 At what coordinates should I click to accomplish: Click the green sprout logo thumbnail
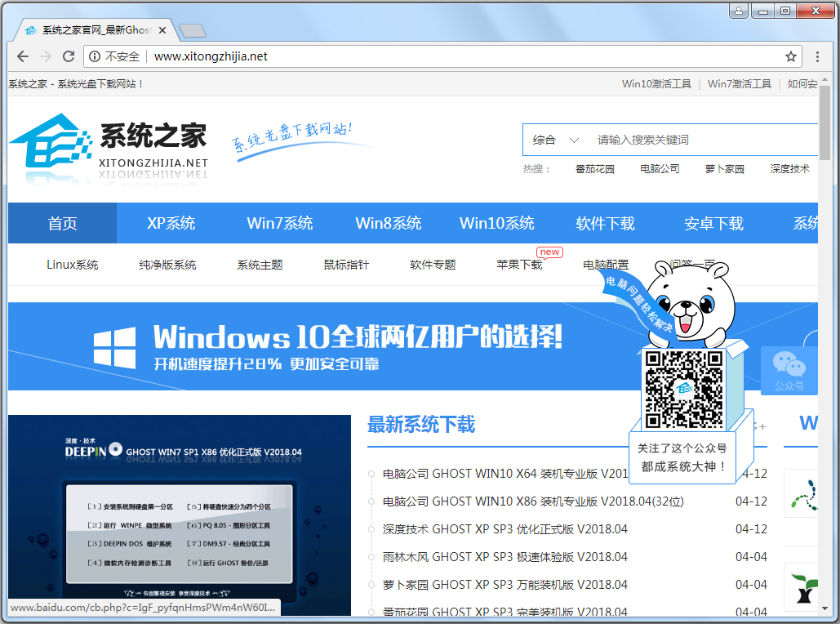802,587
